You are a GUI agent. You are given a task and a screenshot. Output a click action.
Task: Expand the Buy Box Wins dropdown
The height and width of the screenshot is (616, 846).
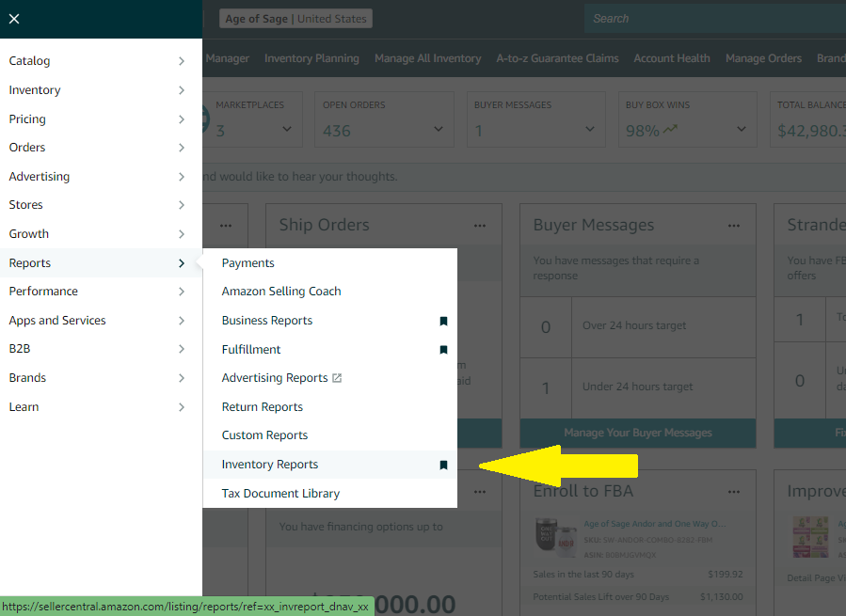(x=742, y=129)
